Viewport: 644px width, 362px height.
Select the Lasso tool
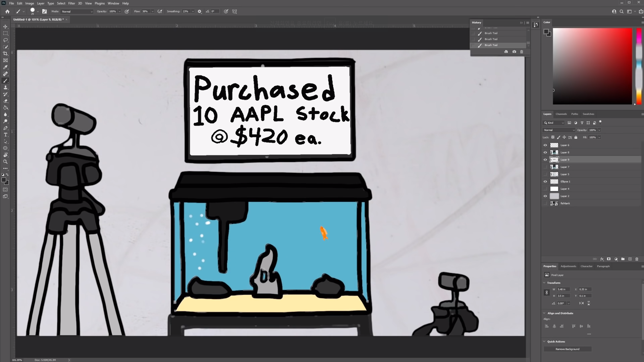5,40
